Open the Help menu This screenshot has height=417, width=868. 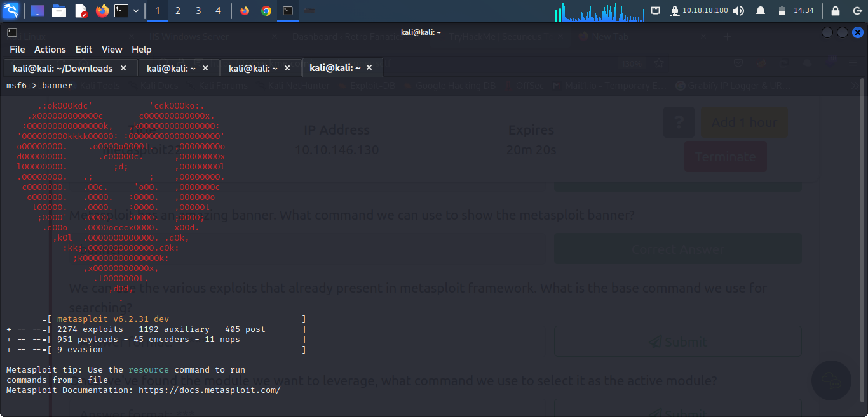(x=142, y=50)
